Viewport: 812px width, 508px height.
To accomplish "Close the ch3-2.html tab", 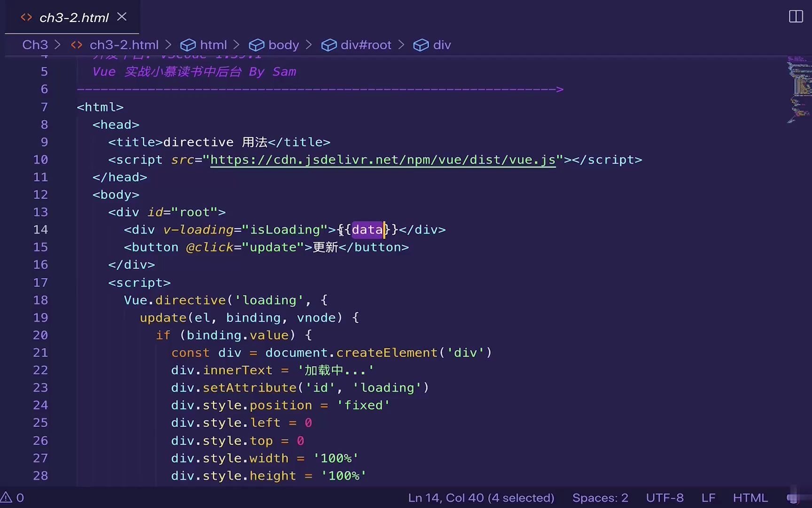I will click(122, 17).
